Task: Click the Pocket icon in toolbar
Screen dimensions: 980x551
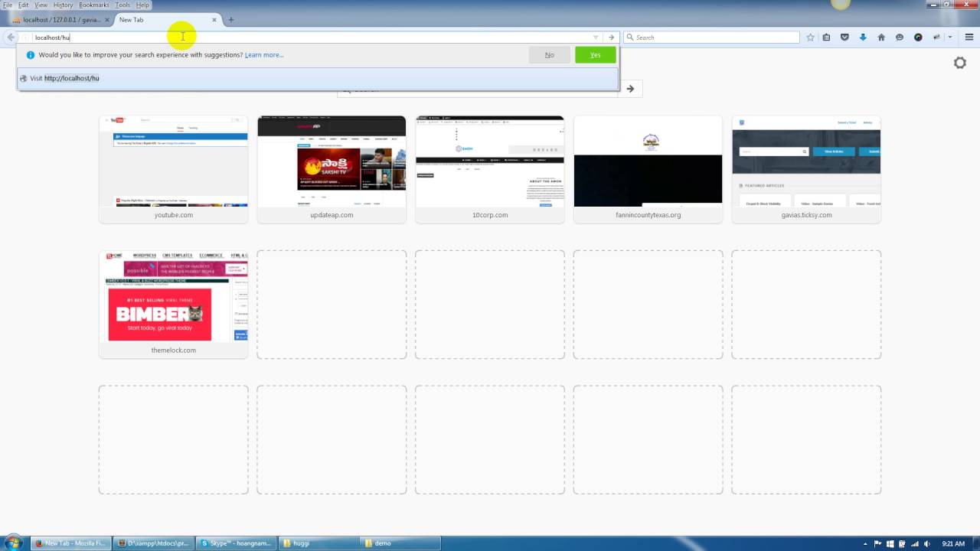Action: [844, 37]
